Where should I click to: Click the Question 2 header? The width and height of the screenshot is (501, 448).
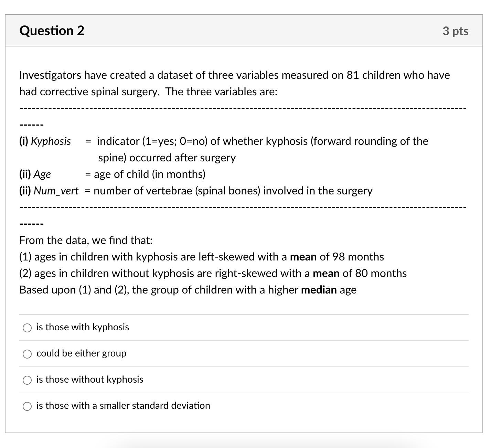52,31
